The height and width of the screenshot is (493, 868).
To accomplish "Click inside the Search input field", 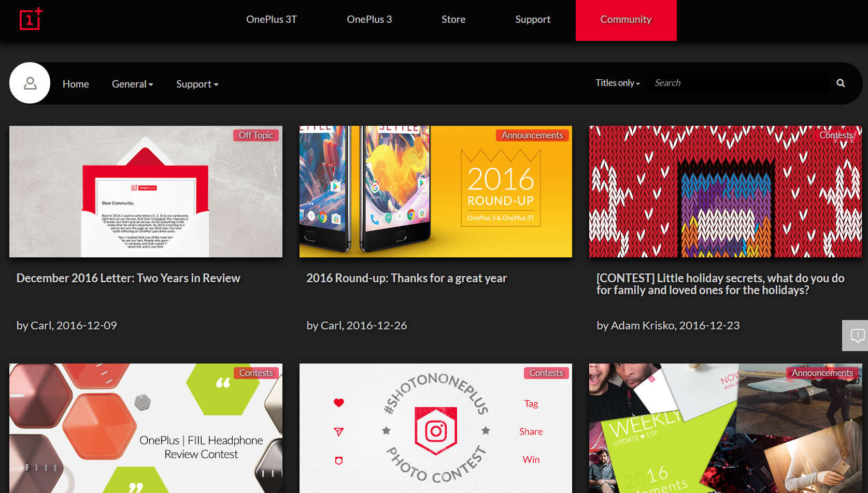I will 725,82.
